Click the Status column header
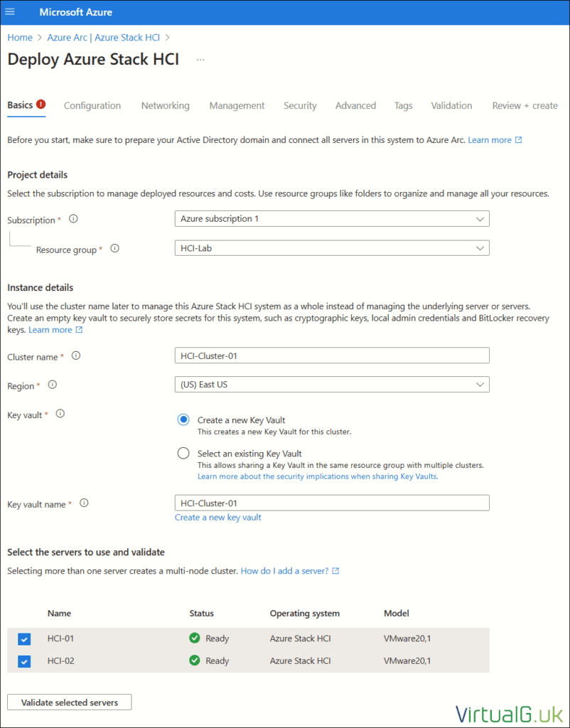 pos(201,614)
